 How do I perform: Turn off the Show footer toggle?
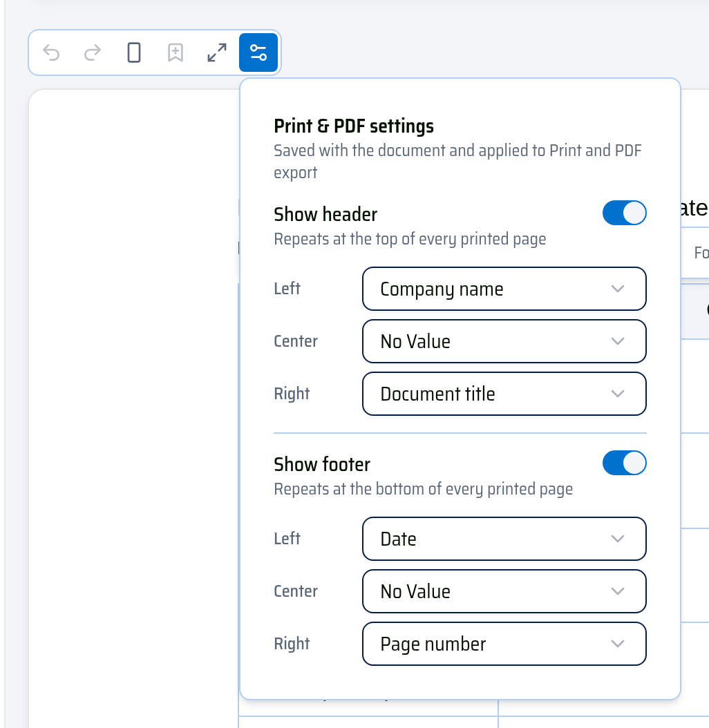point(624,463)
